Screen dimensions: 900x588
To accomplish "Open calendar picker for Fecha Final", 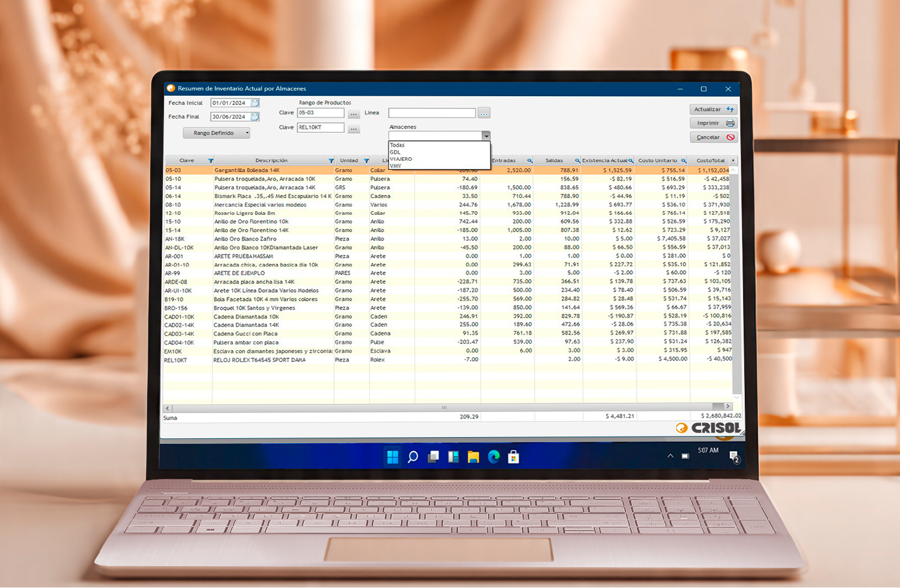I will pyautogui.click(x=255, y=116).
